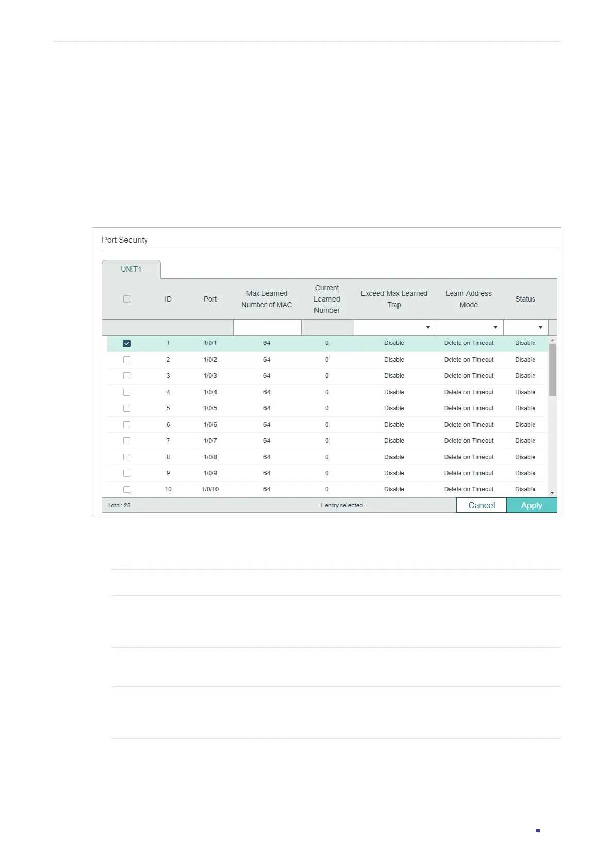Click 'Delete on Timeout' in row 1/0/3
Image resolution: width=614 pixels, height=868 pixels.
469,376
